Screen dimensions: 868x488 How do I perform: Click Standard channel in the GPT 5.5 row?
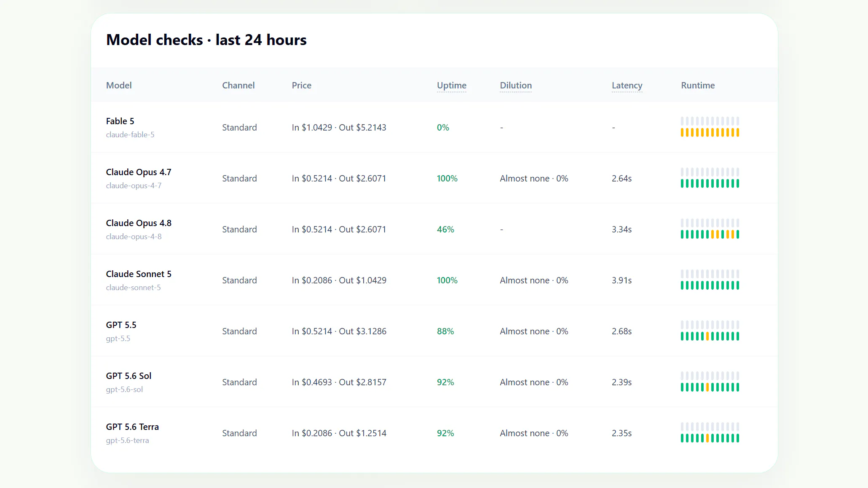pyautogui.click(x=239, y=331)
